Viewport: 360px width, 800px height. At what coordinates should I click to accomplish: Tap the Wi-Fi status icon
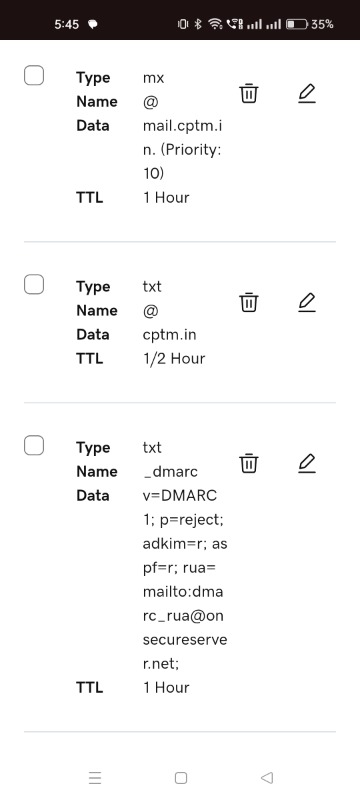click(x=216, y=24)
